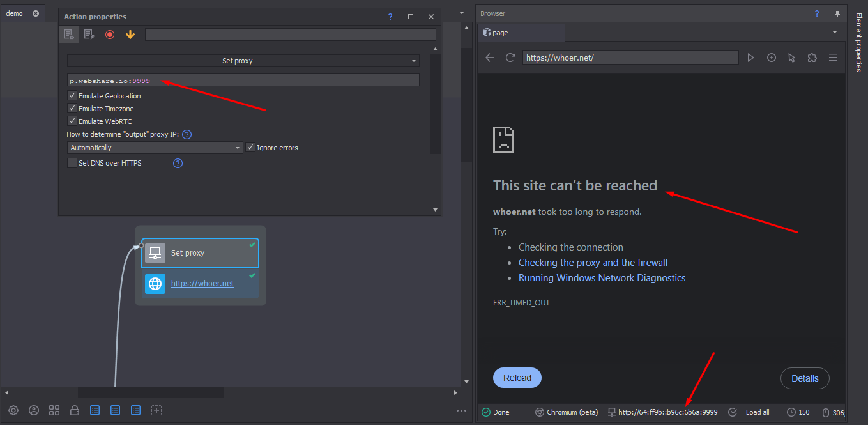Open the three-dots more menu in bottom toolbar

click(461, 411)
